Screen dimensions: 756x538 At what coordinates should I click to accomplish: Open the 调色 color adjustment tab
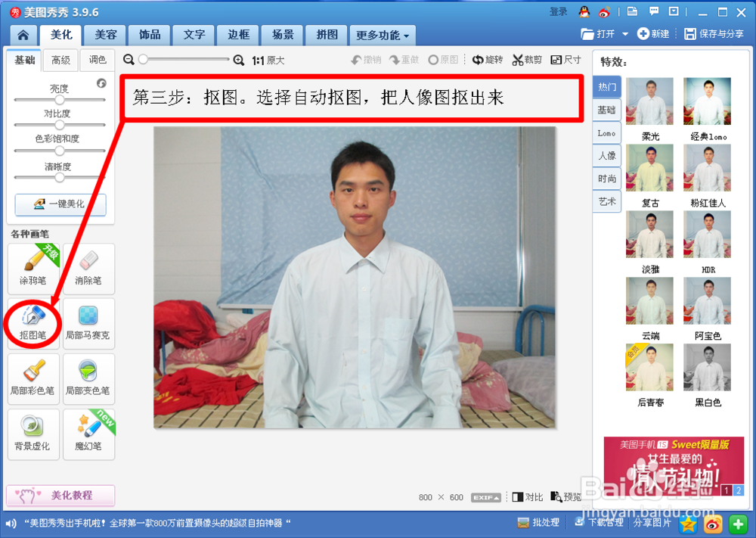click(97, 60)
